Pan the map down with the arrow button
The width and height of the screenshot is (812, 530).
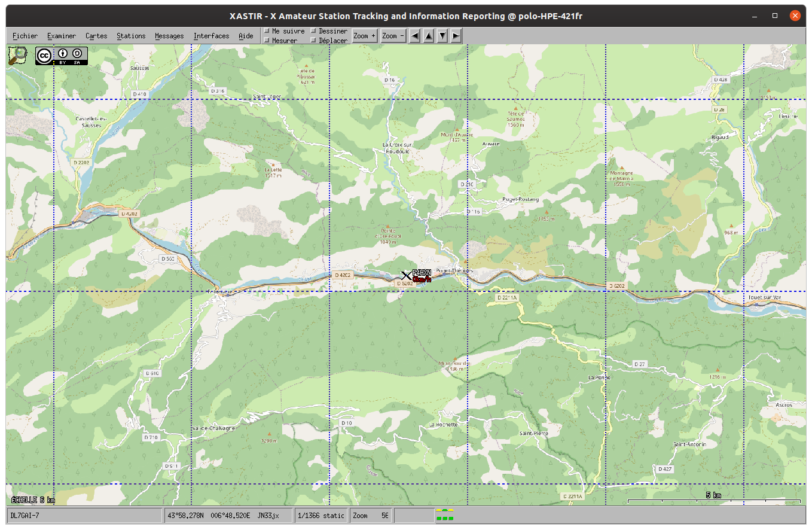(442, 36)
